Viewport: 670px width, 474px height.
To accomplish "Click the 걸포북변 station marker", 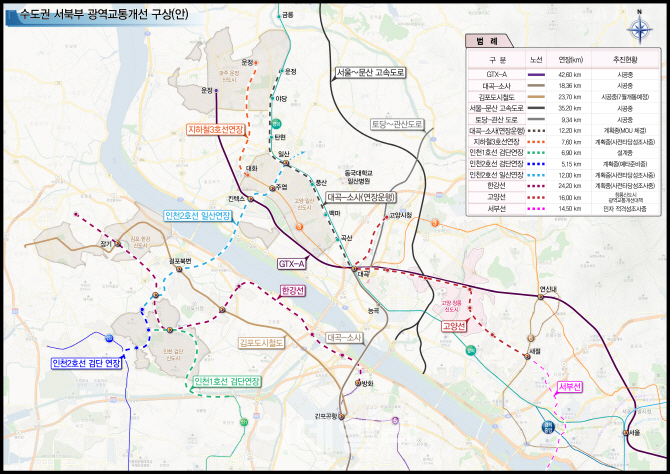I will [180, 271].
